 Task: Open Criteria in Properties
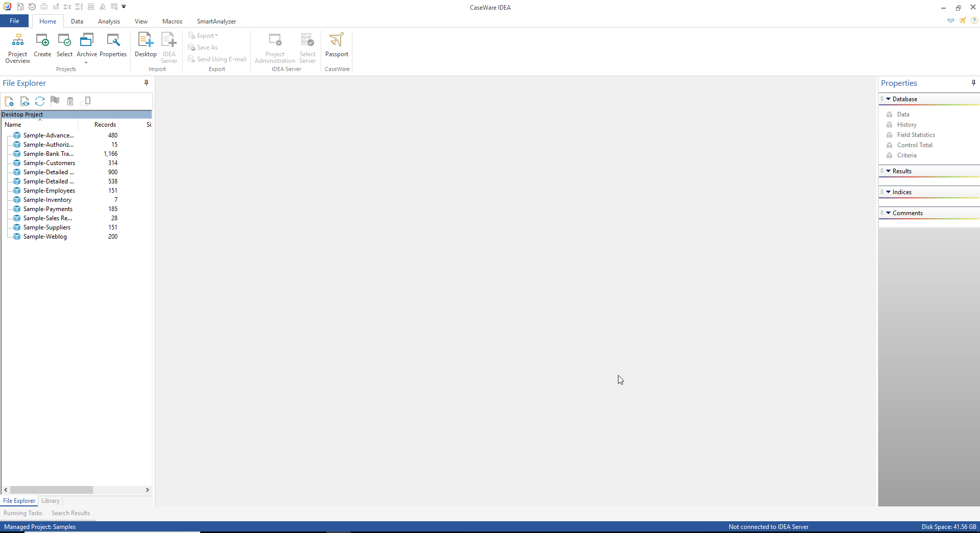tap(906, 155)
